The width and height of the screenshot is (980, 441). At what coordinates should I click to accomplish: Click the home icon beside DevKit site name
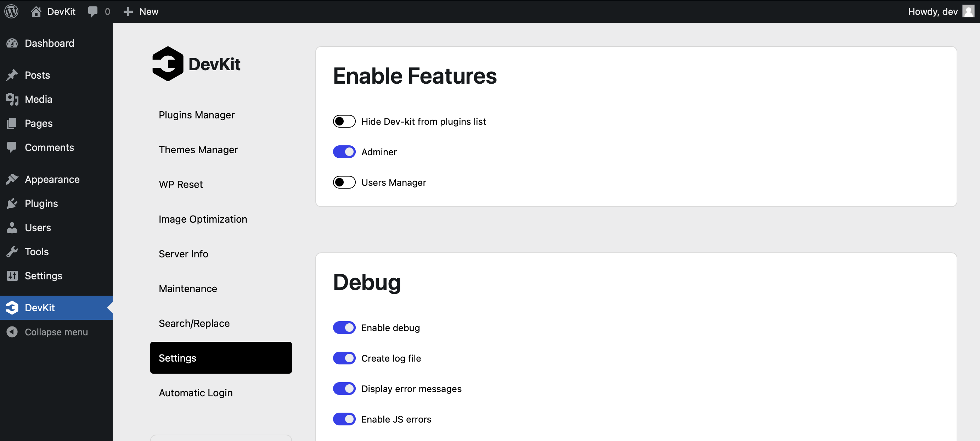click(x=36, y=11)
